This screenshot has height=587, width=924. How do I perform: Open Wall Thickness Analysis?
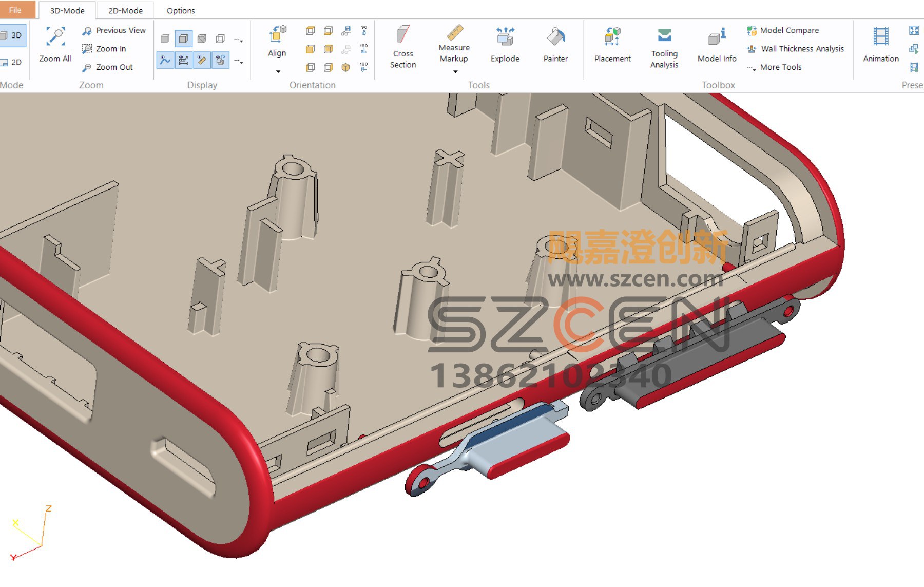click(x=795, y=49)
